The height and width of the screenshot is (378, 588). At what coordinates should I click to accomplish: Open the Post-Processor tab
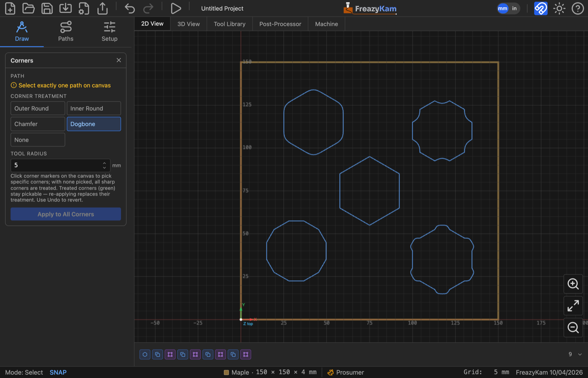click(x=280, y=24)
